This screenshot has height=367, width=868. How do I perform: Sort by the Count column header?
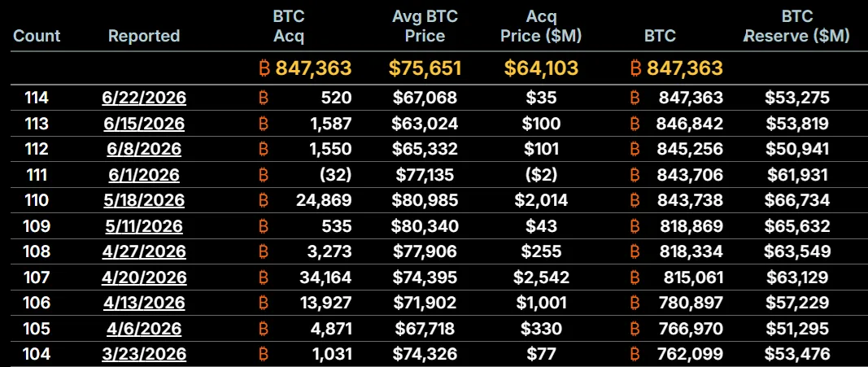click(37, 36)
